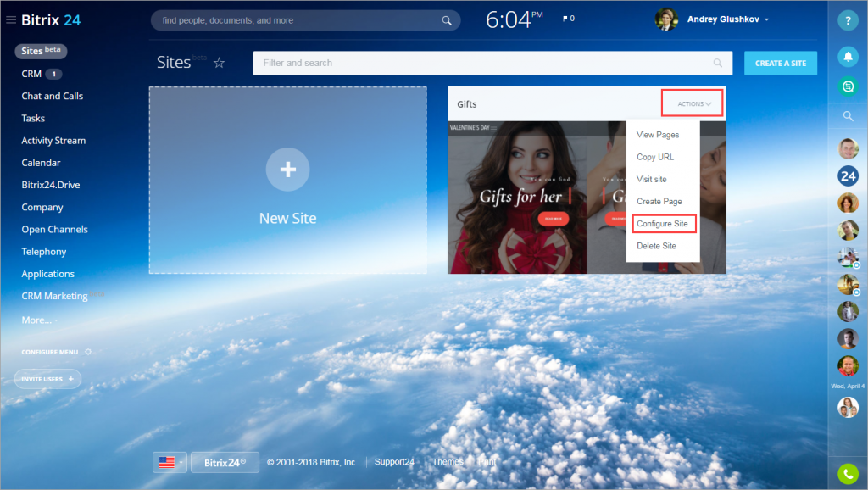This screenshot has width=868, height=490.
Task: Open language selector dropdown arrow
Action: coord(181,462)
